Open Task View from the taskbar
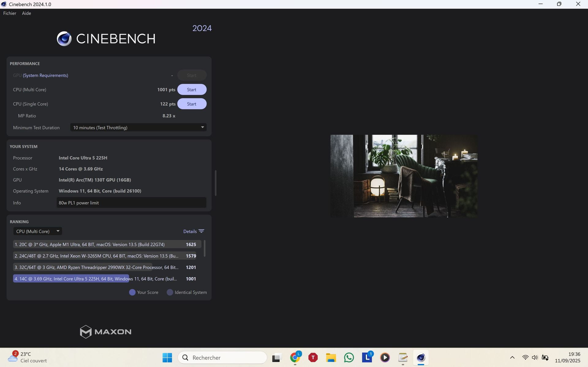 tap(277, 358)
